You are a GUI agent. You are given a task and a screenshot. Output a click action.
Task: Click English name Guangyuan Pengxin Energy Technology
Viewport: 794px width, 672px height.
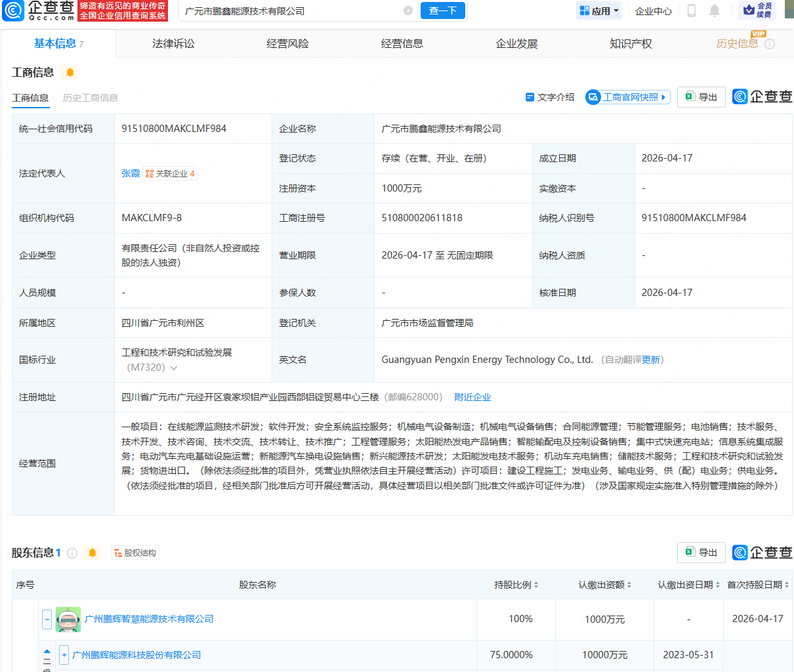[487, 360]
